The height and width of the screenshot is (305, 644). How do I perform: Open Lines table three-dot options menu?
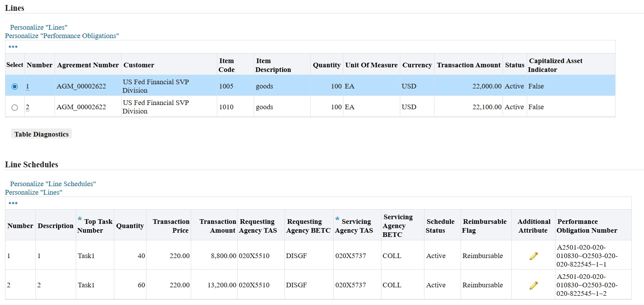13,47
